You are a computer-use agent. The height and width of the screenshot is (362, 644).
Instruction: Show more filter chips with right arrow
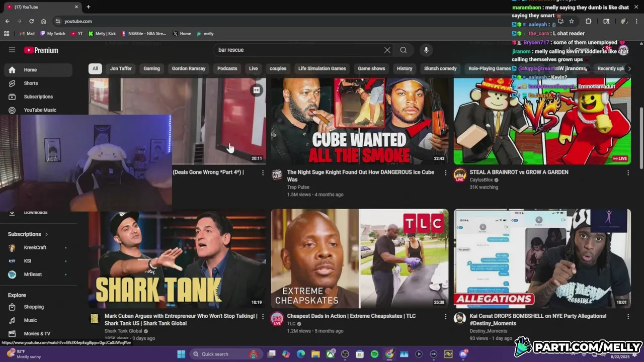629,68
